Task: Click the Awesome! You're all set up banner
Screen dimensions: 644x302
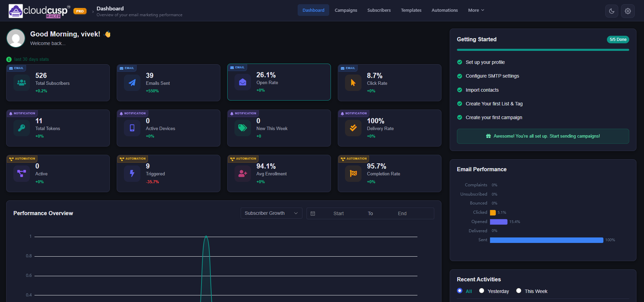Action: point(543,136)
